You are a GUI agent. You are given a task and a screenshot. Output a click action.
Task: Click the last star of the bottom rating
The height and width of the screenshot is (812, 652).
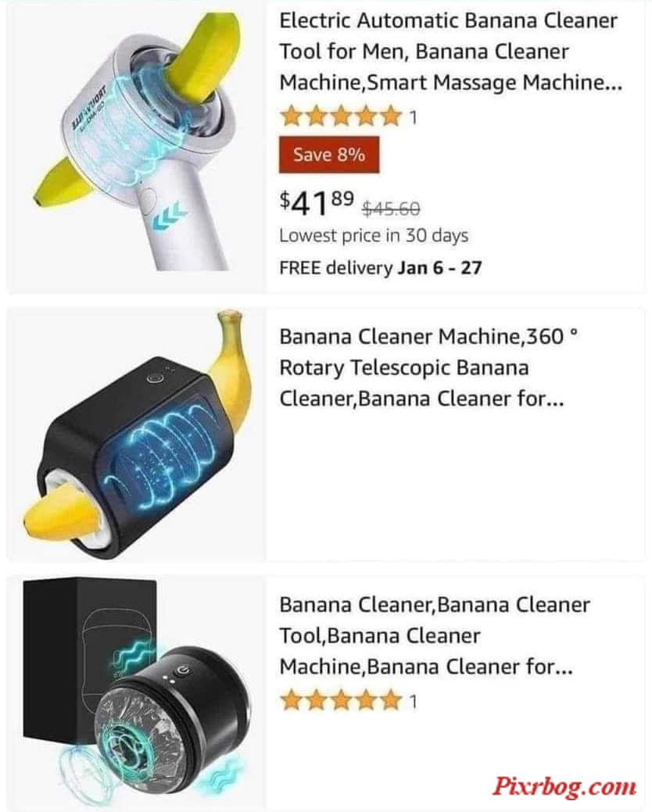[390, 701]
